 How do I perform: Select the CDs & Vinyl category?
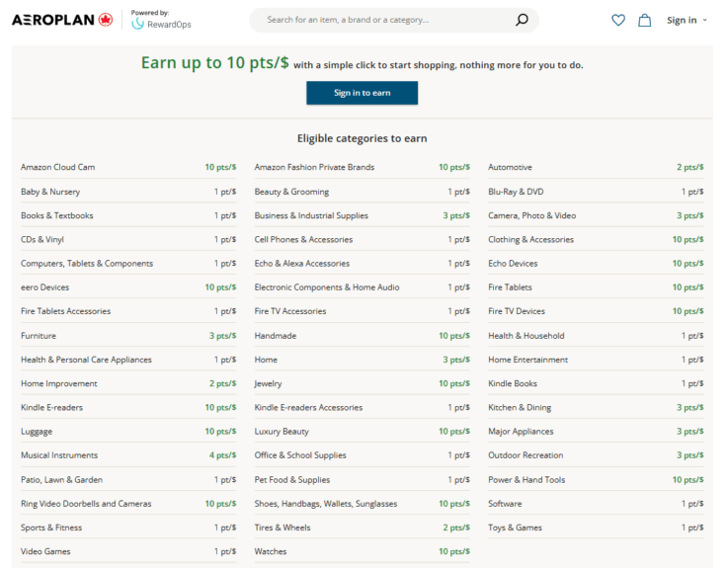pyautogui.click(x=42, y=240)
